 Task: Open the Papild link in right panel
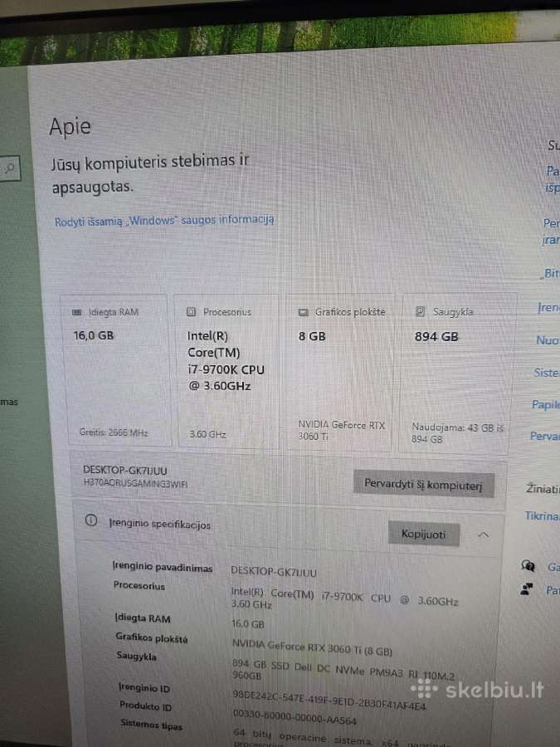tap(546, 405)
